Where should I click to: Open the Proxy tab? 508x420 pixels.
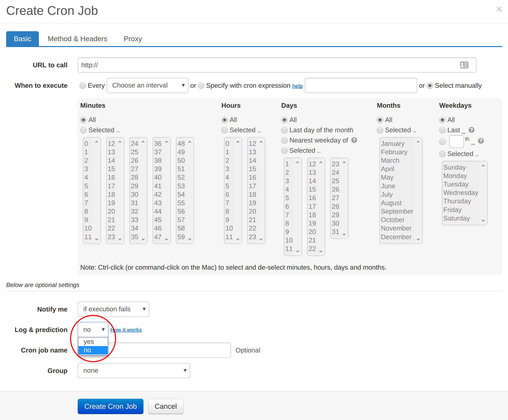click(x=133, y=39)
